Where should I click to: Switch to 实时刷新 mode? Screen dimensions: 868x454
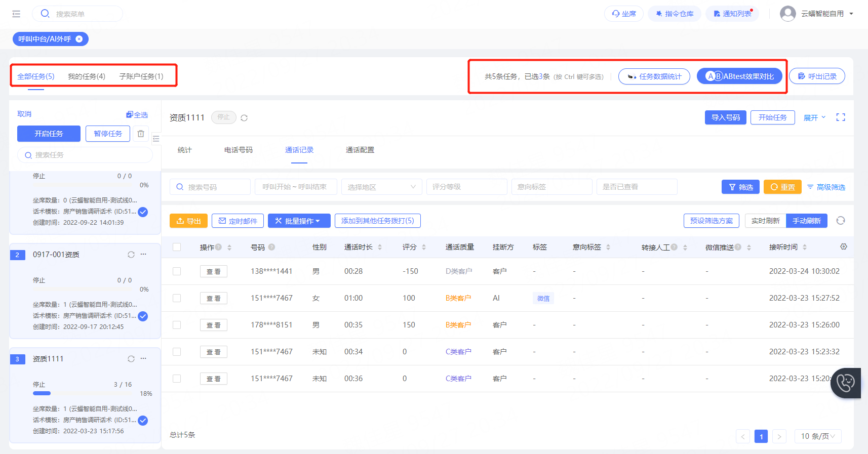pos(765,221)
